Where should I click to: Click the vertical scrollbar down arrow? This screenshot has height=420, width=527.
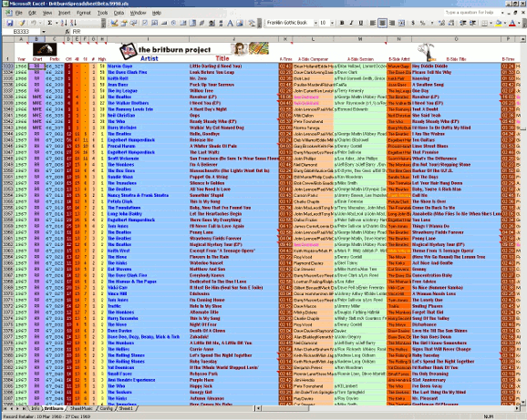(523, 402)
